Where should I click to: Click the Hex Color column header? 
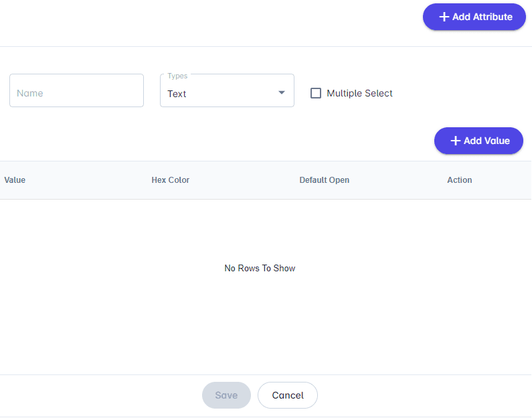point(171,180)
